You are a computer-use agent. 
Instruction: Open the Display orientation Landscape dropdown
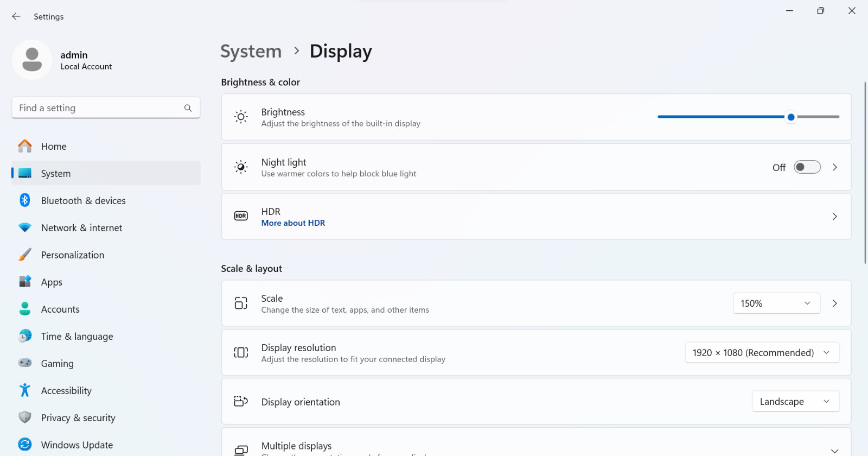point(795,402)
